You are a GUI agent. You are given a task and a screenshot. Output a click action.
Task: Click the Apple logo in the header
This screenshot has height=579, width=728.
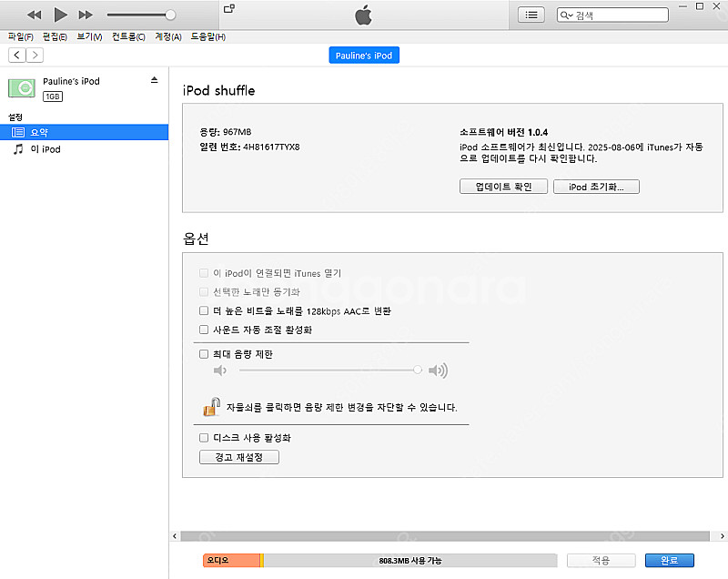click(x=363, y=15)
